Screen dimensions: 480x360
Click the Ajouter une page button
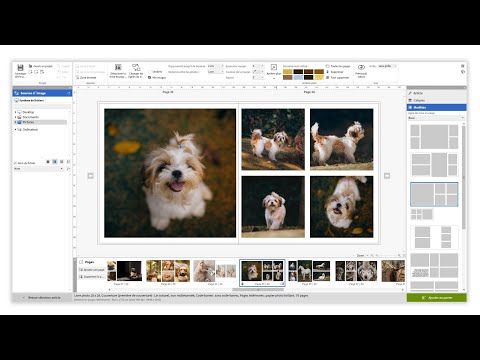(x=92, y=270)
